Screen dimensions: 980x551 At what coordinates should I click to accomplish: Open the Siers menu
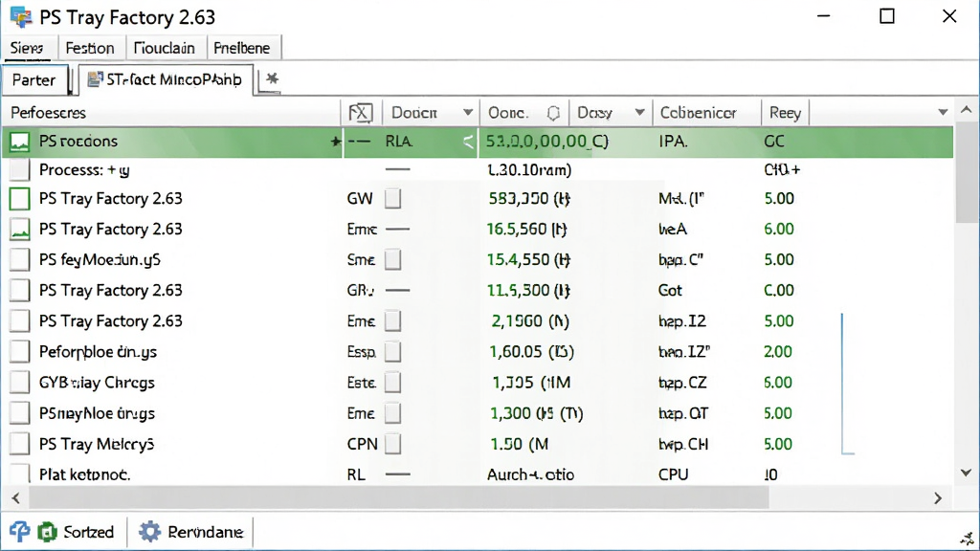tap(27, 48)
